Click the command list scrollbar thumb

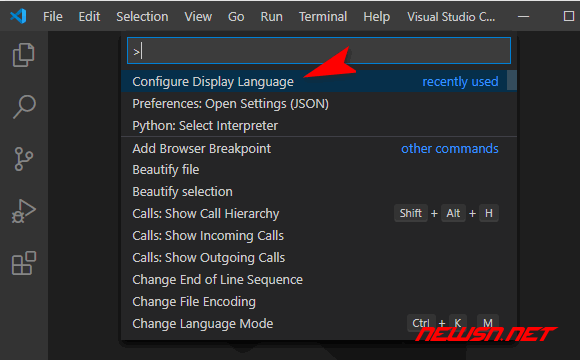click(512, 80)
